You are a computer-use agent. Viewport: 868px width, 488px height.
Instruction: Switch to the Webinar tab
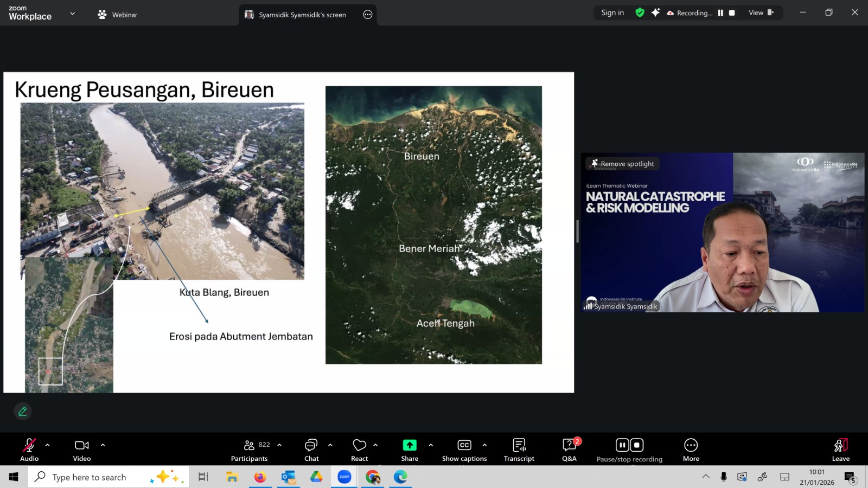coord(118,15)
